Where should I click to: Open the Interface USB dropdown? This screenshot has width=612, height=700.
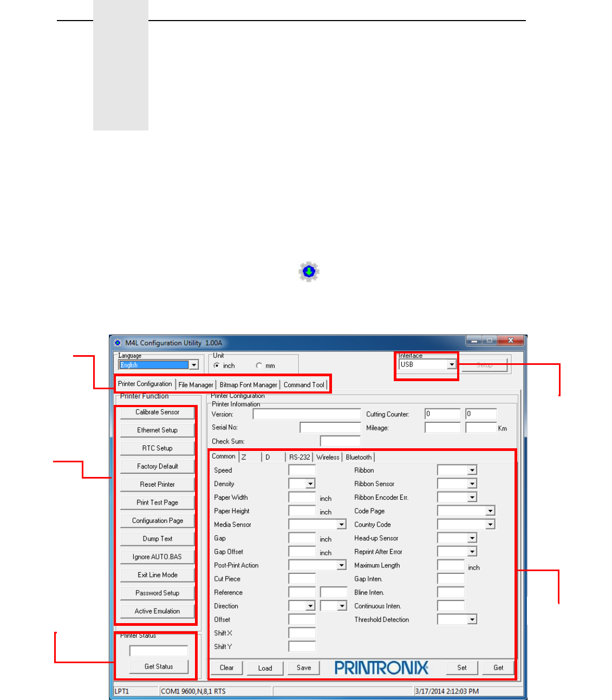pyautogui.click(x=451, y=365)
